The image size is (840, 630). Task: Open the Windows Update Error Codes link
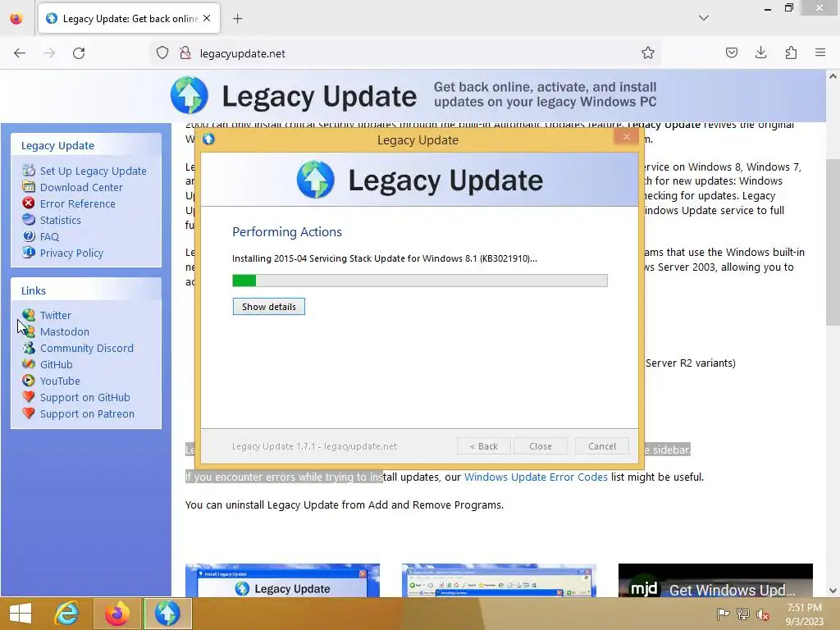coord(536,477)
